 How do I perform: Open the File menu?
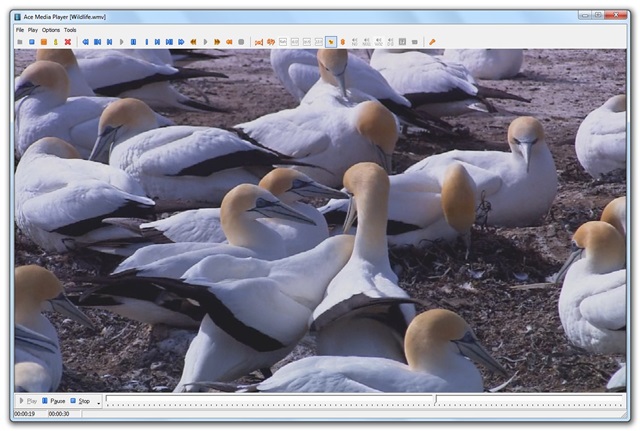point(20,30)
